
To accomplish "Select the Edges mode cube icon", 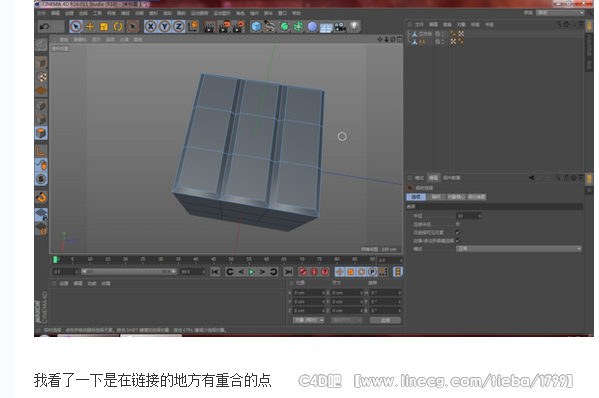I will [41, 119].
